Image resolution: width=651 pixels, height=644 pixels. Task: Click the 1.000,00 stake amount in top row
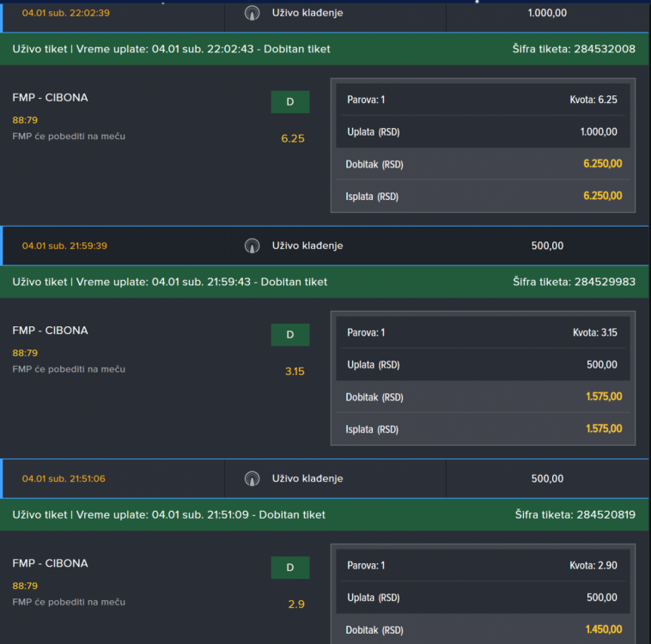(x=548, y=14)
